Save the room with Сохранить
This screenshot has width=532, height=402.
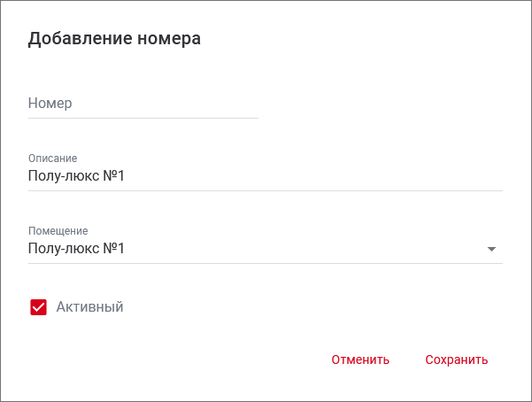pyautogui.click(x=456, y=359)
